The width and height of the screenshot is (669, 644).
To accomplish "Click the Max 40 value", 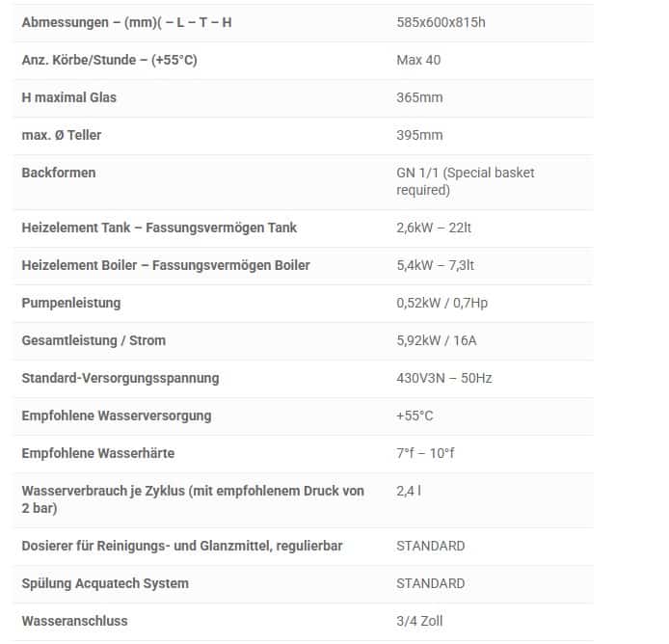I will point(418,60).
